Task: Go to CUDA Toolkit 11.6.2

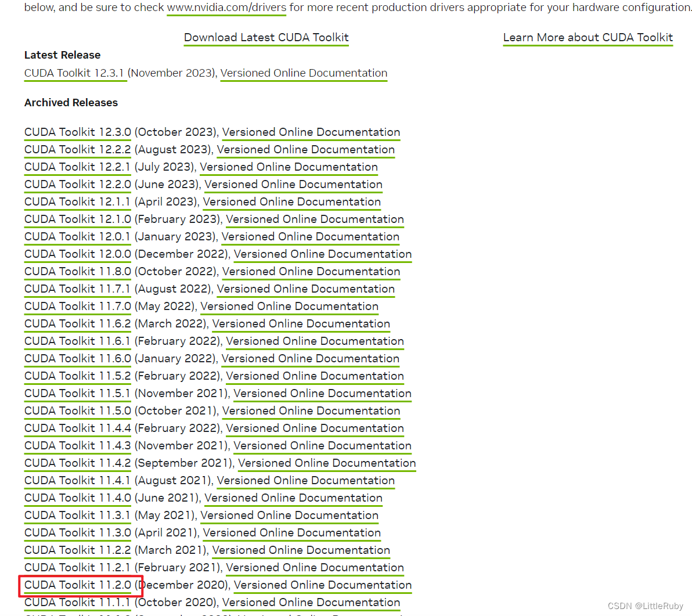Action: (78, 324)
